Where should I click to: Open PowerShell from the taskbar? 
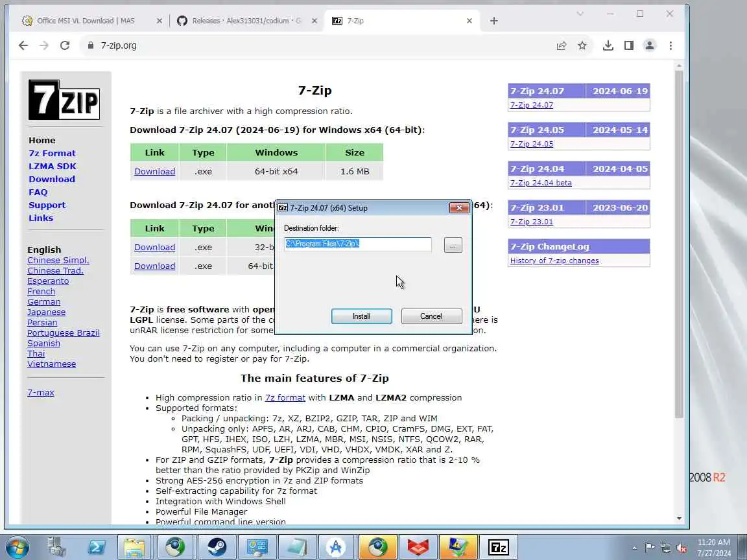coord(96,547)
